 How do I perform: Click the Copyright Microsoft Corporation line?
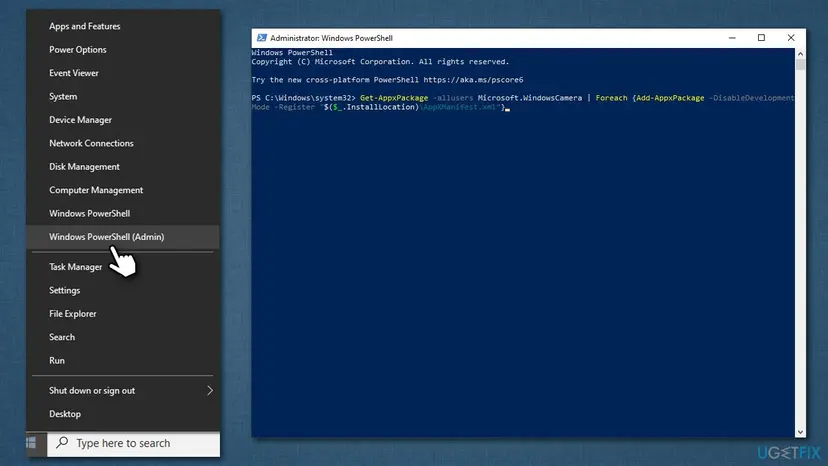pyautogui.click(x=380, y=62)
